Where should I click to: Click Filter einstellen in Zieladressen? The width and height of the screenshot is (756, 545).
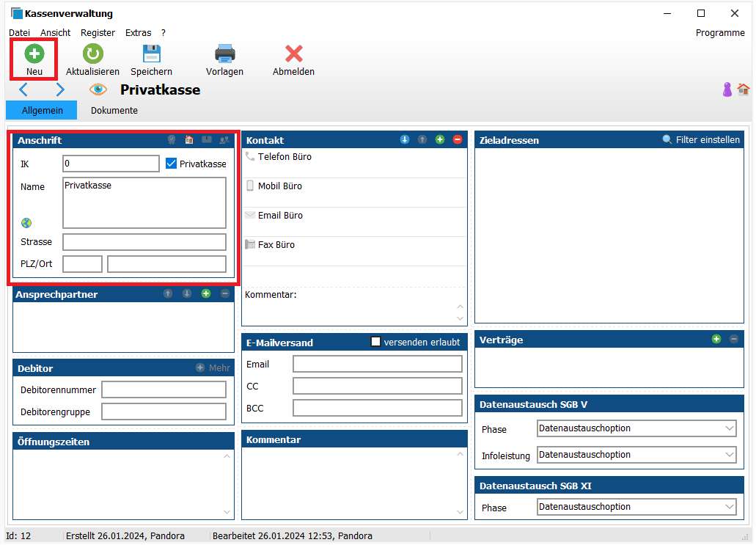701,139
